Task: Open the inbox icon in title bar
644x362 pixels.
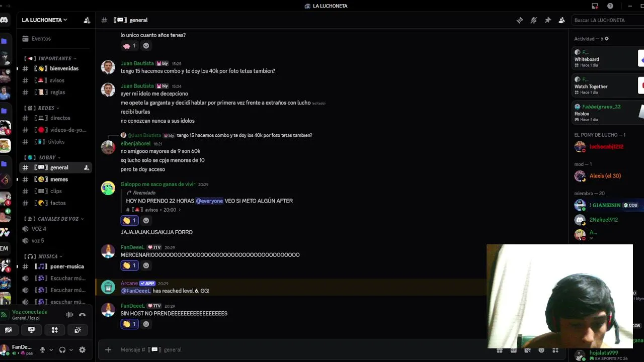Action: click(595, 6)
